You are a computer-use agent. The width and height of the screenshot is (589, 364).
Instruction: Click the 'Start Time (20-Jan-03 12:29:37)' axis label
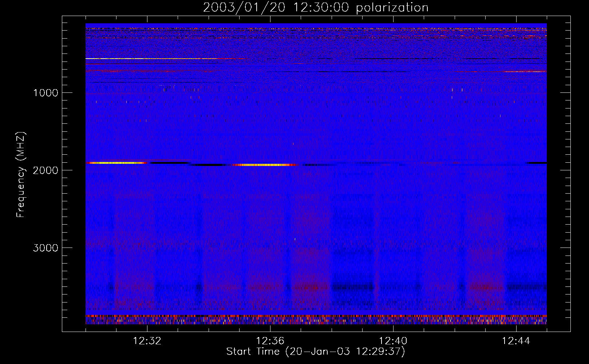tap(316, 352)
